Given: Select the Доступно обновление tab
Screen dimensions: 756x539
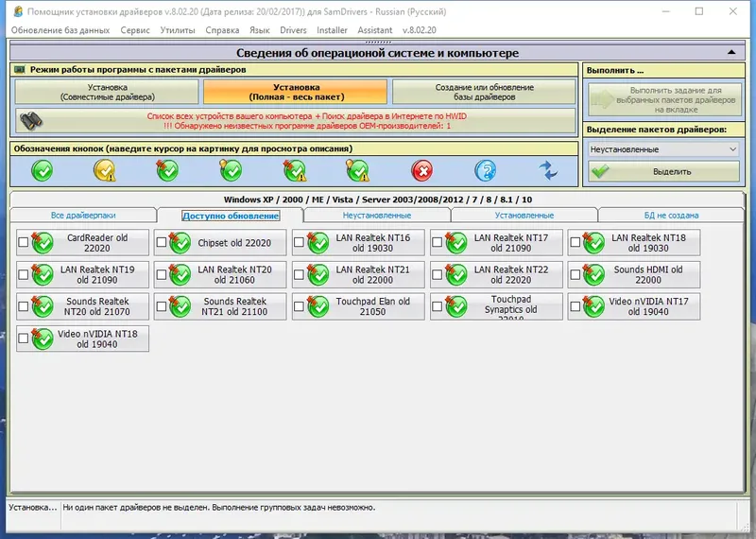Looking at the screenshot, I should pos(231,216).
